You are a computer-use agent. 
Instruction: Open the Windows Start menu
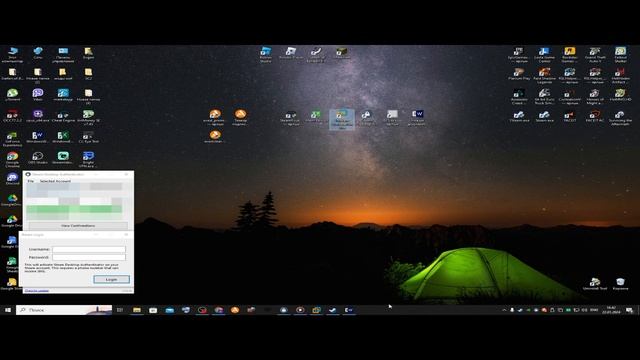click(8, 310)
